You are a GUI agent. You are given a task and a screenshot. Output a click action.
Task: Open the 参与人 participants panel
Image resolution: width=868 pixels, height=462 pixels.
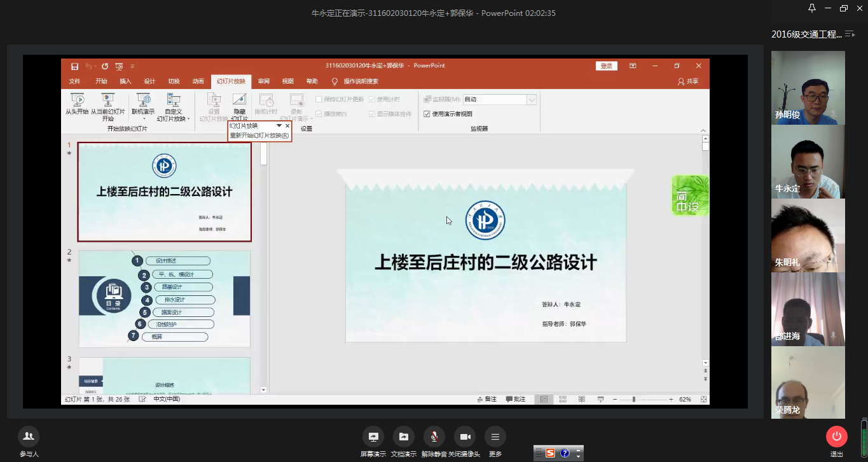[x=29, y=437]
